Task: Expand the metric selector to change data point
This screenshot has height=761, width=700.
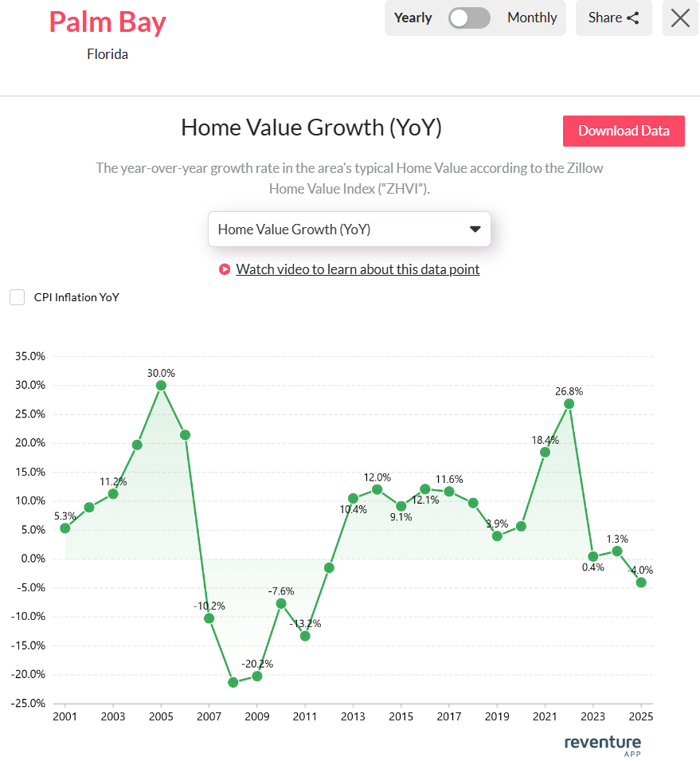Action: 350,229
